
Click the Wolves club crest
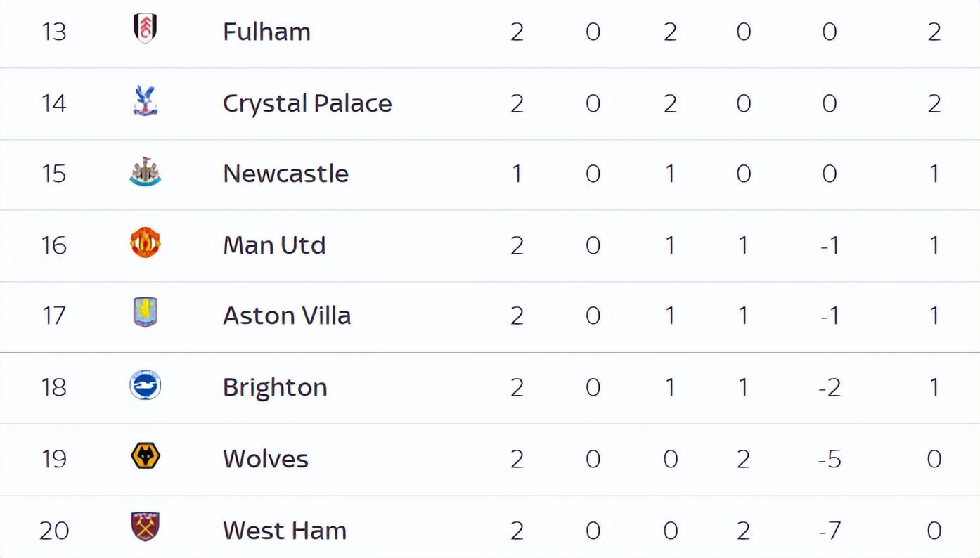tap(146, 456)
